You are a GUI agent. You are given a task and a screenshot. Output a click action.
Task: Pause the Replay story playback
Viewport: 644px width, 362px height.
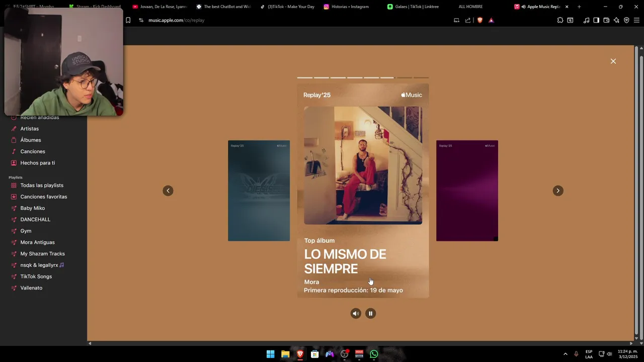pos(370,313)
